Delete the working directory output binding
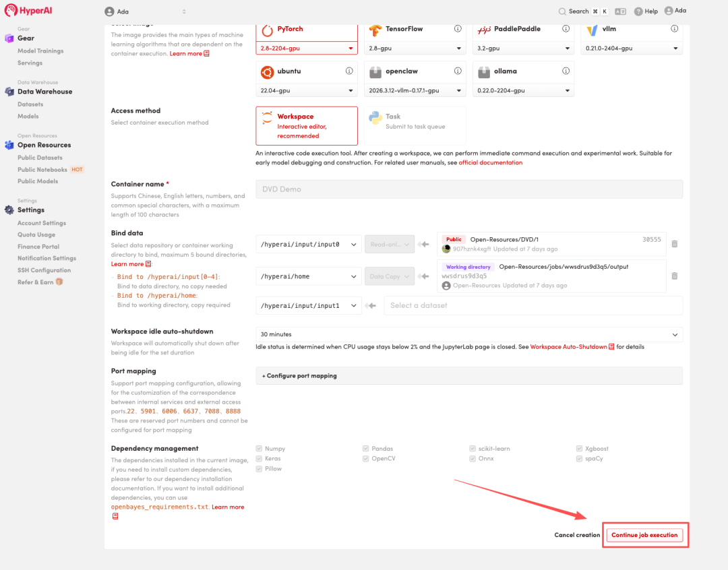This screenshot has height=570, width=728. click(675, 276)
